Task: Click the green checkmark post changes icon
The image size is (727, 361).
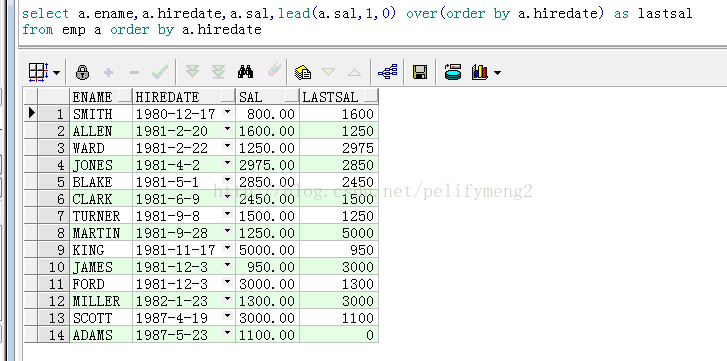Action: (160, 72)
